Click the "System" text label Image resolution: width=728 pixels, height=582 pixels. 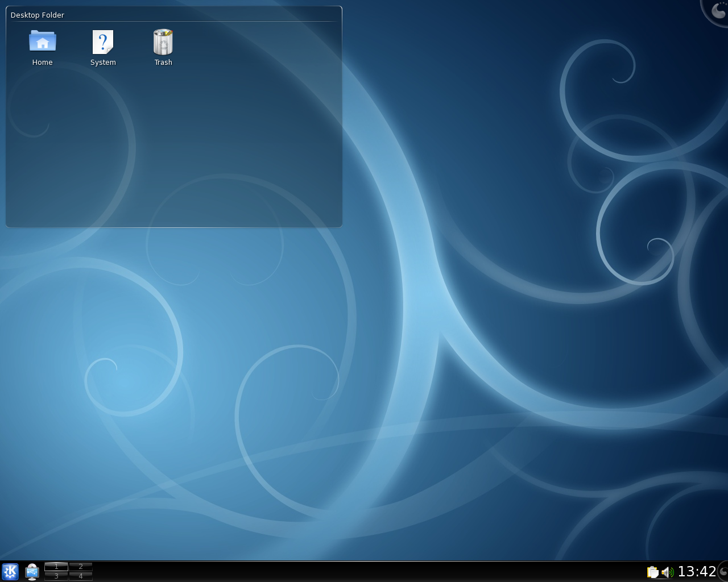pyautogui.click(x=103, y=63)
